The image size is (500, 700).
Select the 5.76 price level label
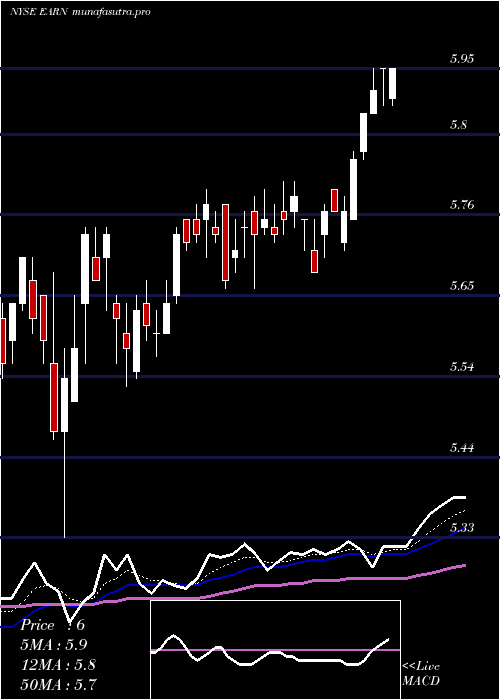click(462, 205)
